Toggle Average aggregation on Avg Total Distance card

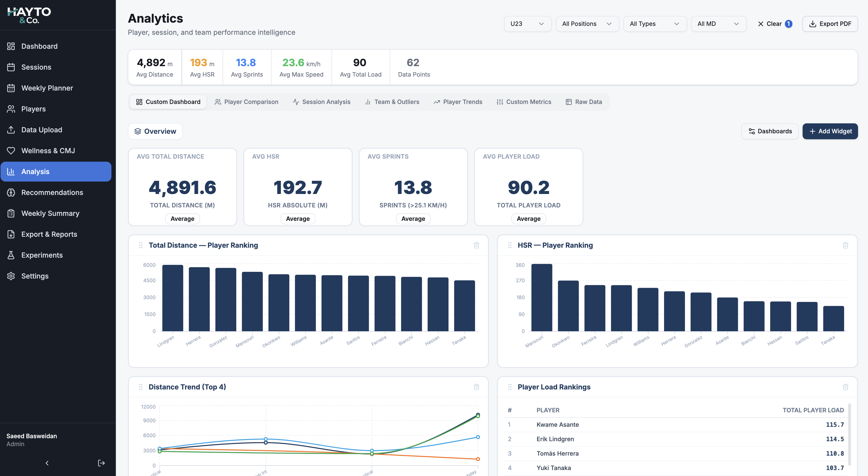(182, 219)
